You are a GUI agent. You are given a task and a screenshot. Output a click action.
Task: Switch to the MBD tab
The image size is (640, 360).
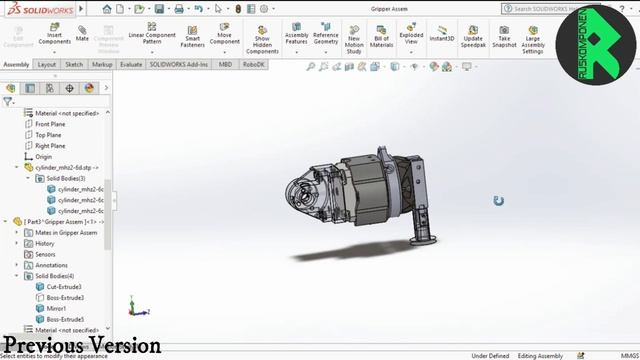pos(225,64)
